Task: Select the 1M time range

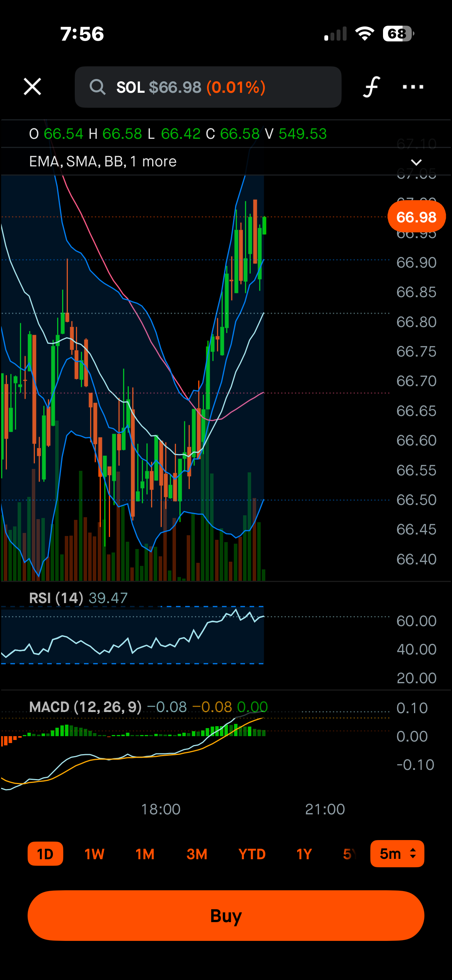Action: 145,854
